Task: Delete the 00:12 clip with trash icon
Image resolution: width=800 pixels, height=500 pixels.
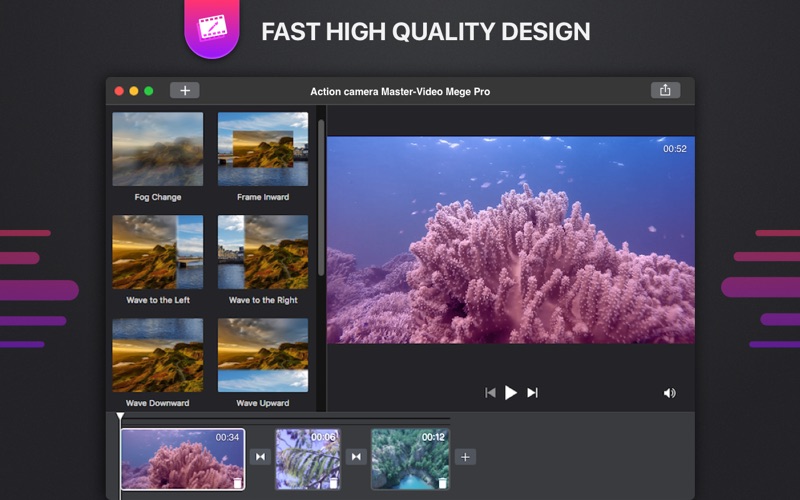Action: [442, 483]
